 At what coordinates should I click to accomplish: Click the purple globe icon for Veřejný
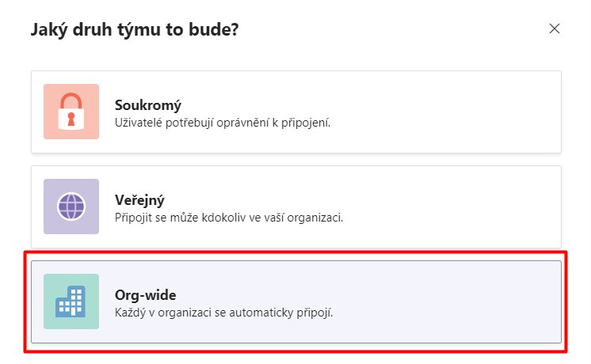coord(71,207)
